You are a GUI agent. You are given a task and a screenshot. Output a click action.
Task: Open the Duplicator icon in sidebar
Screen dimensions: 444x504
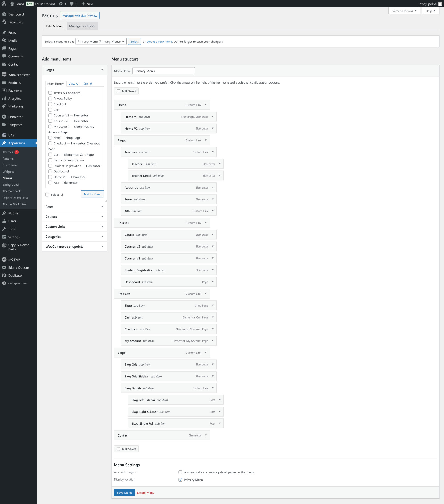tap(4, 275)
